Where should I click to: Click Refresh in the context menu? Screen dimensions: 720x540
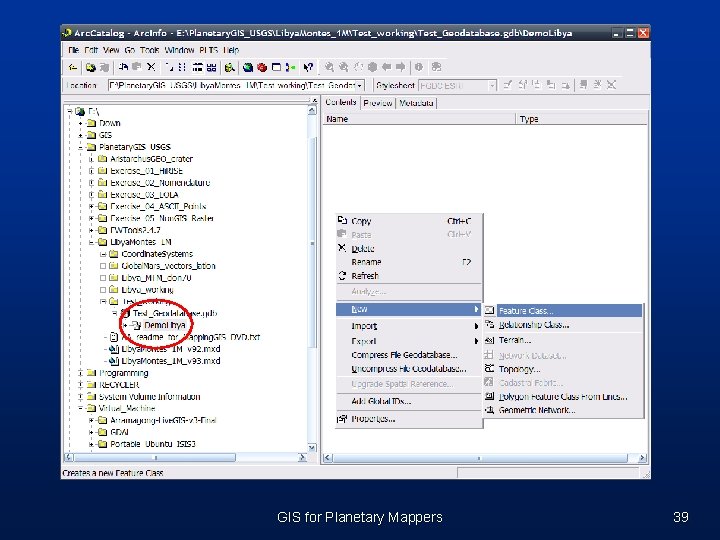(x=409, y=276)
